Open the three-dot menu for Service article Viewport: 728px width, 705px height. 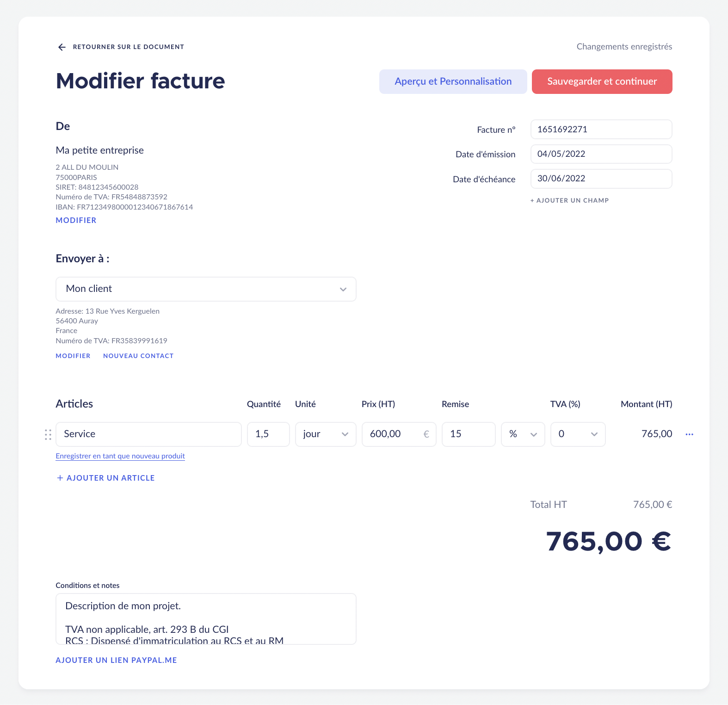689,434
